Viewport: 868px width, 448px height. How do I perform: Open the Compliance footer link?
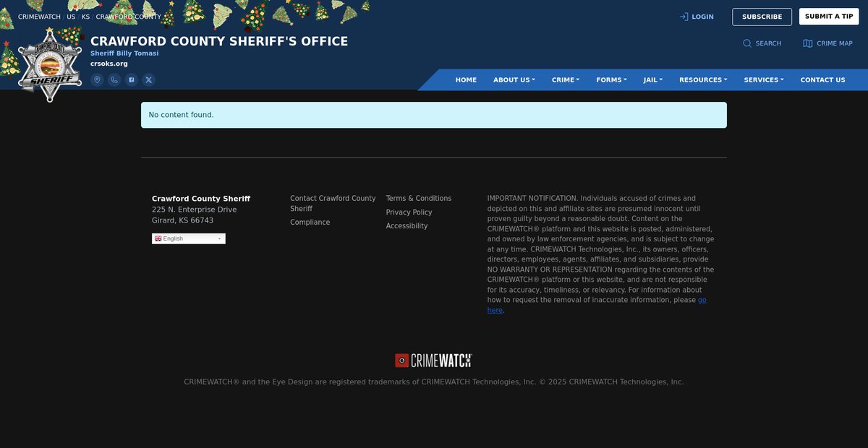pos(310,223)
